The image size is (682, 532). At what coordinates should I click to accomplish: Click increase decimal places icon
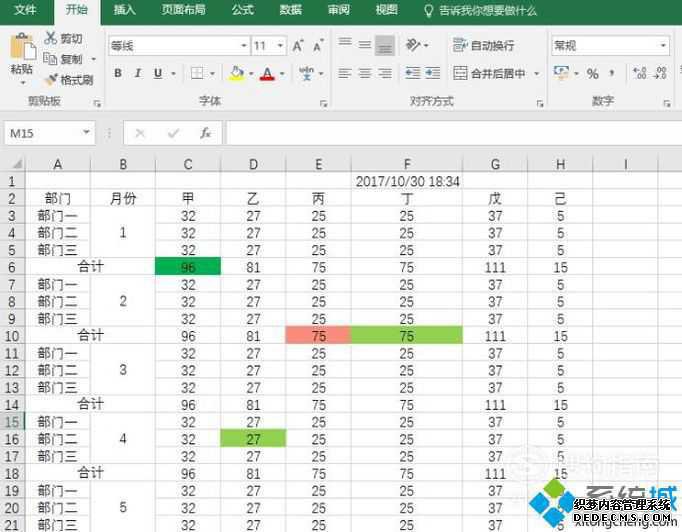(639, 73)
